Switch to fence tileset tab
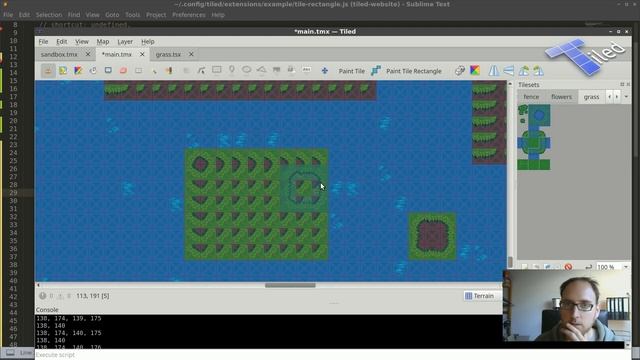 pyautogui.click(x=531, y=97)
